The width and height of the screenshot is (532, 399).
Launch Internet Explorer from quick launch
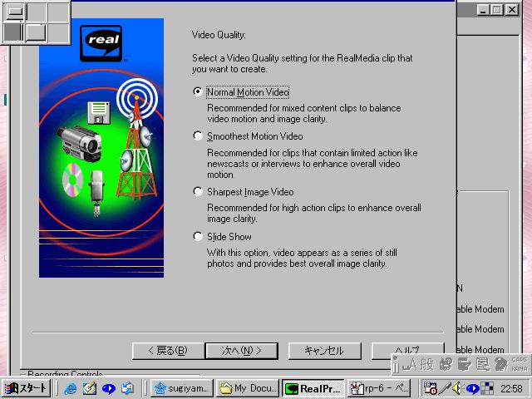(x=70, y=388)
